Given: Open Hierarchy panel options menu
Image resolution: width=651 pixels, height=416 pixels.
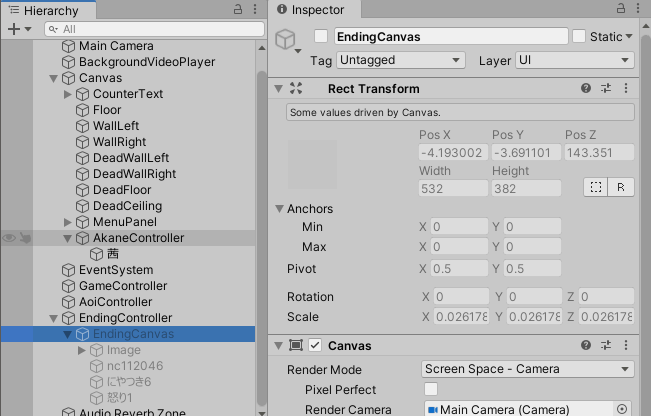Looking at the screenshot, I should pyautogui.click(x=255, y=9).
